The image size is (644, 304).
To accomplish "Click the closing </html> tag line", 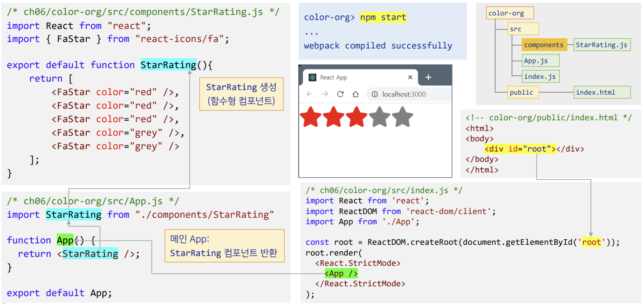I will click(482, 170).
